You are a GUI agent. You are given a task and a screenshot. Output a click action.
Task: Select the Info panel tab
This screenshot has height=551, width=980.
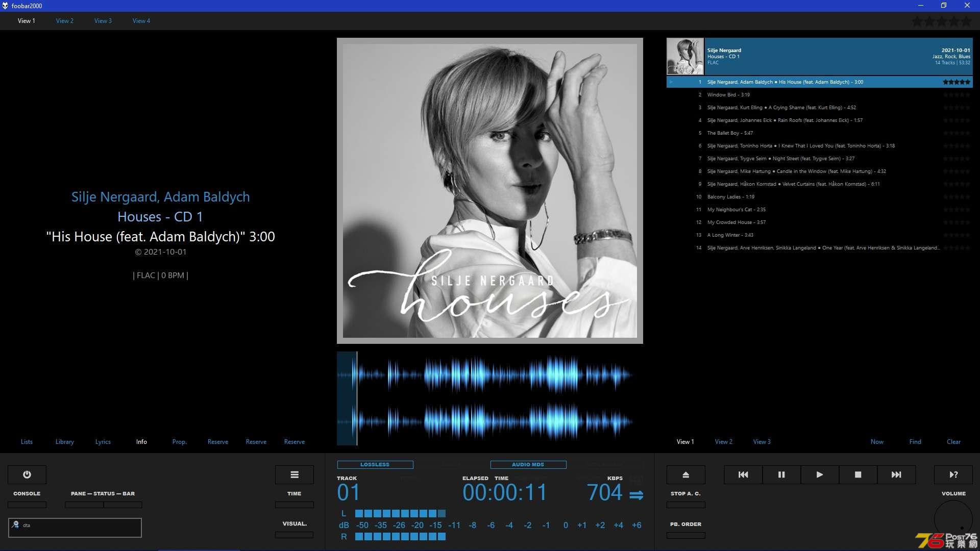[141, 442]
